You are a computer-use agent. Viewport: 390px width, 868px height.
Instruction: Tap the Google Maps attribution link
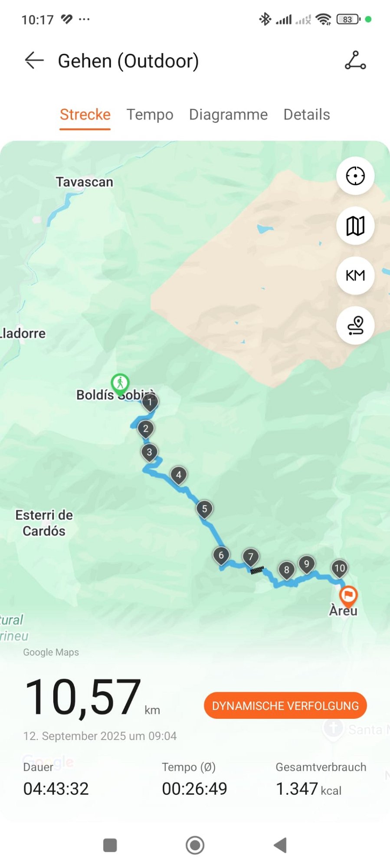(x=51, y=652)
